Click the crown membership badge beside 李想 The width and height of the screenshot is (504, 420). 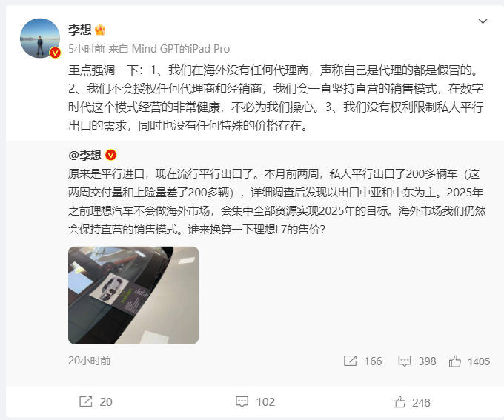100,30
